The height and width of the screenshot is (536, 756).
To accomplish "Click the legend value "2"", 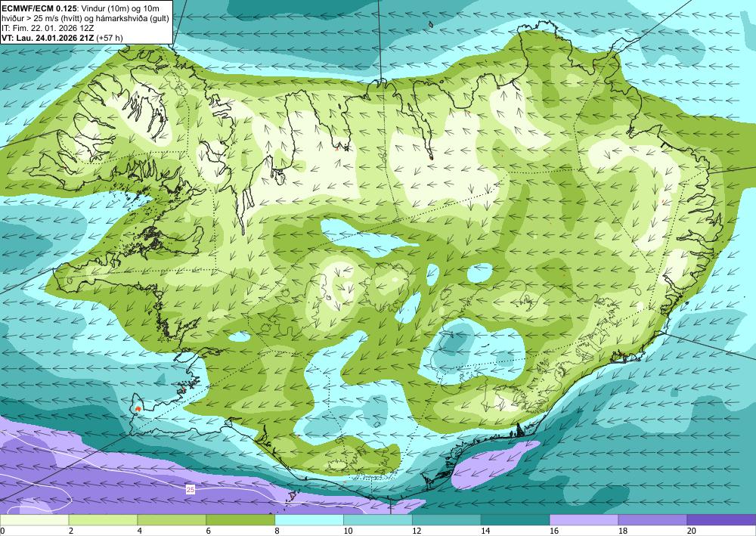I will point(71,531).
